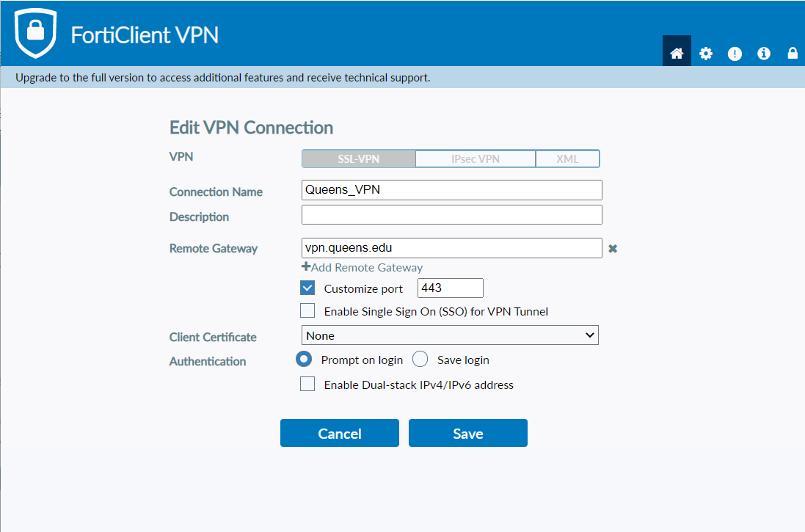Viewport: 805px width, 532px height.
Task: Select the SSL-VPN tab
Action: [x=358, y=159]
